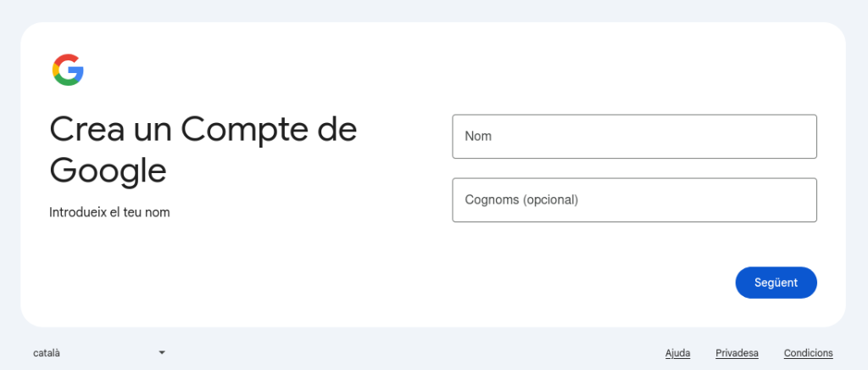Select the first name text box

[x=634, y=137]
